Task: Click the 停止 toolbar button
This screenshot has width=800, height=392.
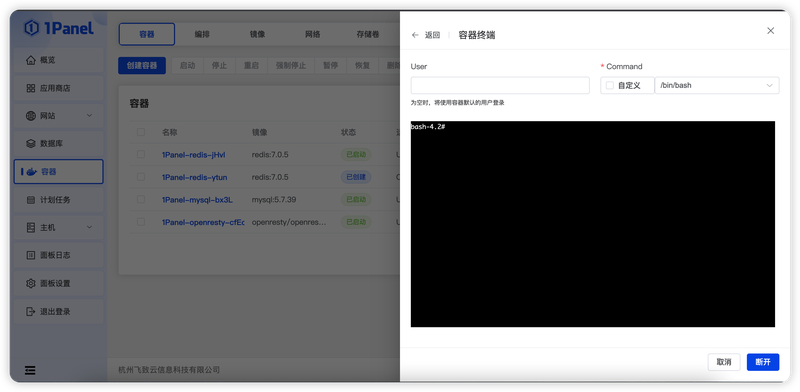Action: [219, 66]
